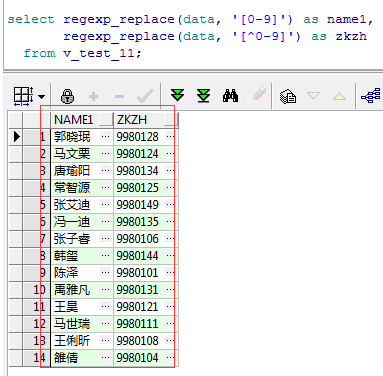Click the fetch last page arrow icon
Viewport: 383px width, 376px height.
coord(203,96)
